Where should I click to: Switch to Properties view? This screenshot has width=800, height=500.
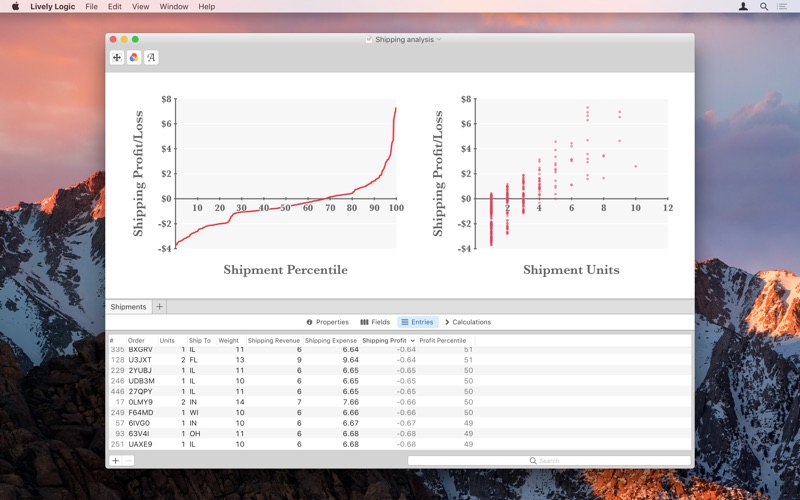(328, 322)
